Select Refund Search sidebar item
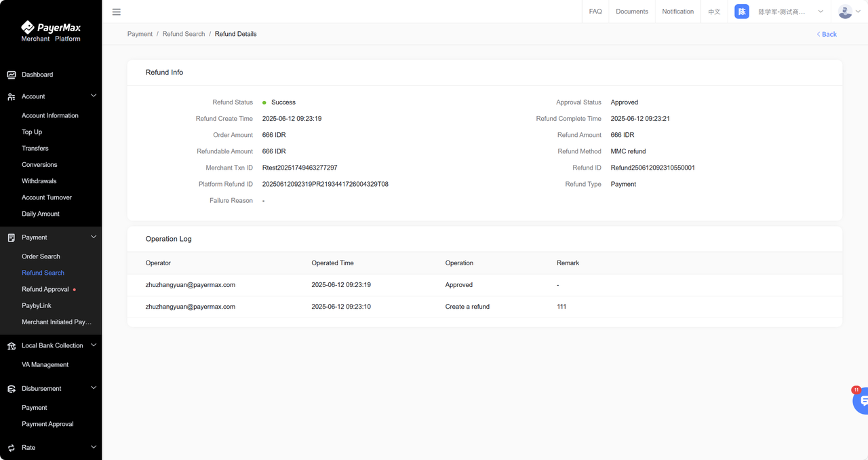This screenshot has width=868, height=460. coord(43,273)
